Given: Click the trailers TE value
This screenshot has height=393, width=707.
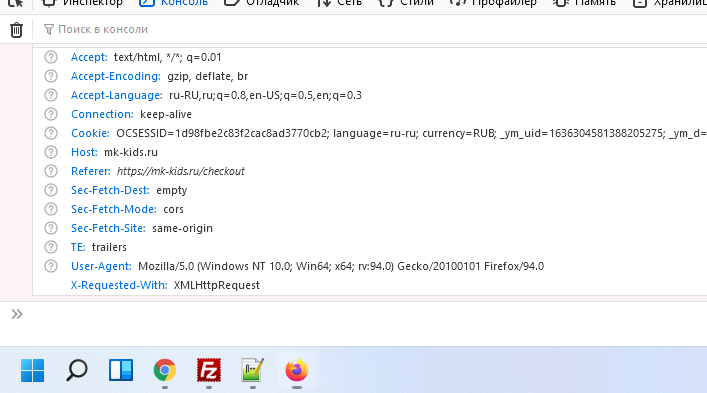Looking at the screenshot, I should tap(109, 247).
